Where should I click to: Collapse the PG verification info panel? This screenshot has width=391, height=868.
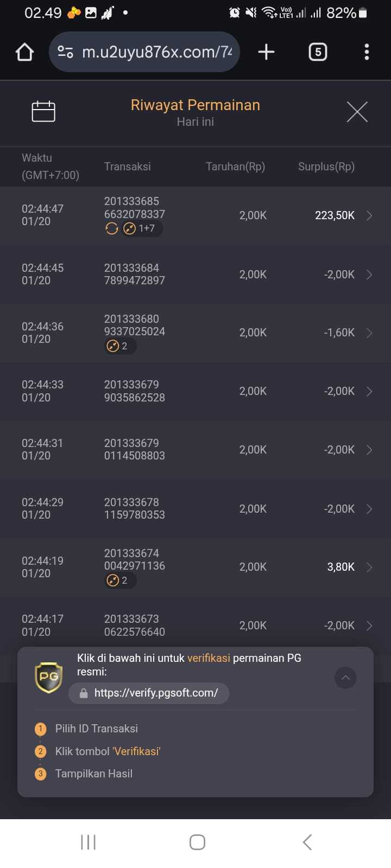tap(345, 678)
